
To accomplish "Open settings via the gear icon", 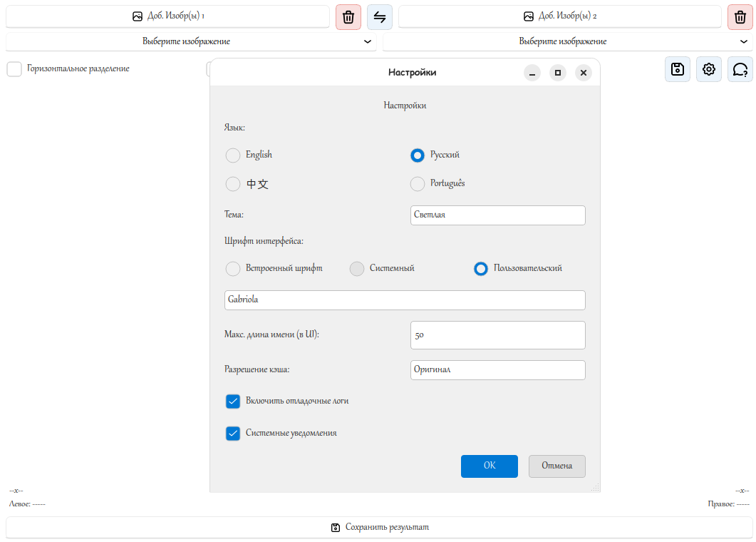I will 709,69.
